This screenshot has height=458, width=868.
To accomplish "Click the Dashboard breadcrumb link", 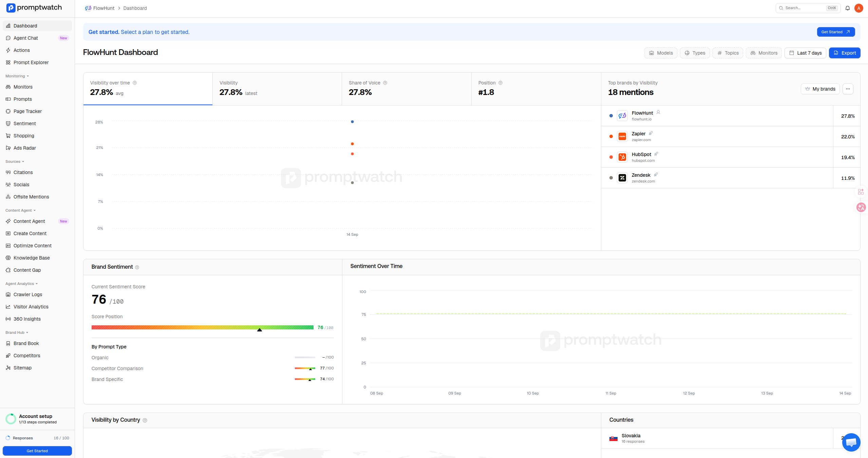I will coord(135,8).
